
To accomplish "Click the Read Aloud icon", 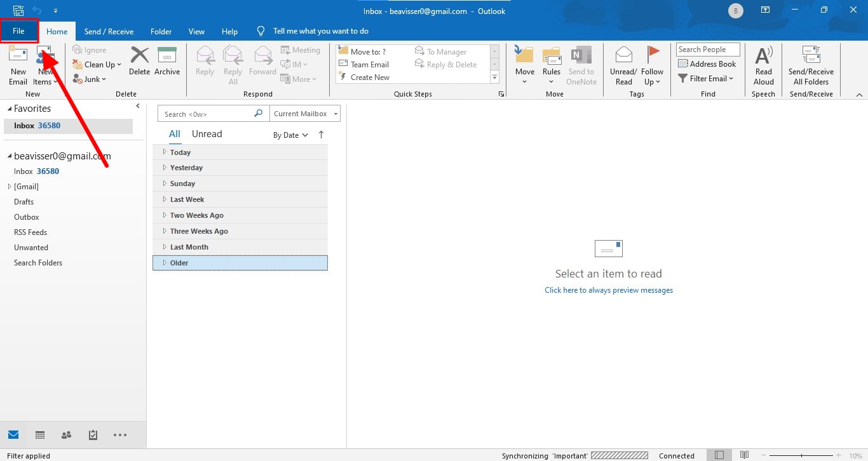I will click(x=764, y=55).
